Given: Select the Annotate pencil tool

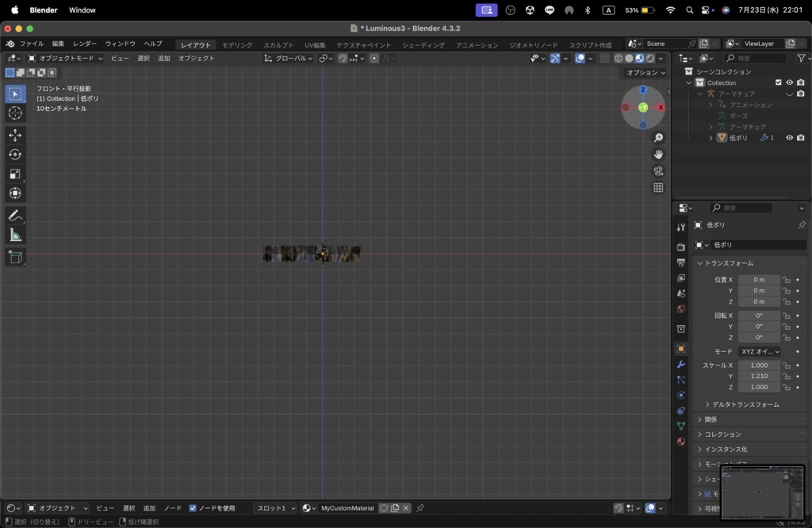Looking at the screenshot, I should pos(15,216).
